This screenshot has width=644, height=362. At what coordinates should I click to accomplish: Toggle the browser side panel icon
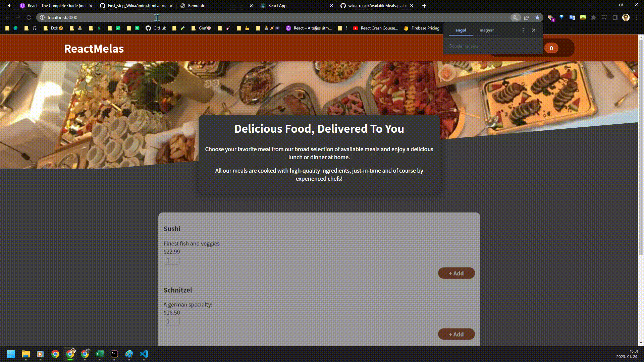(x=615, y=17)
